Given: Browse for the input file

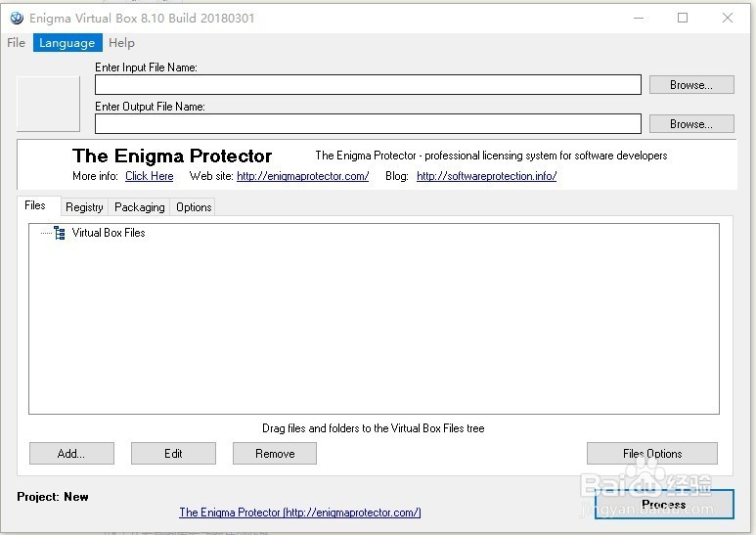Looking at the screenshot, I should tap(691, 85).
